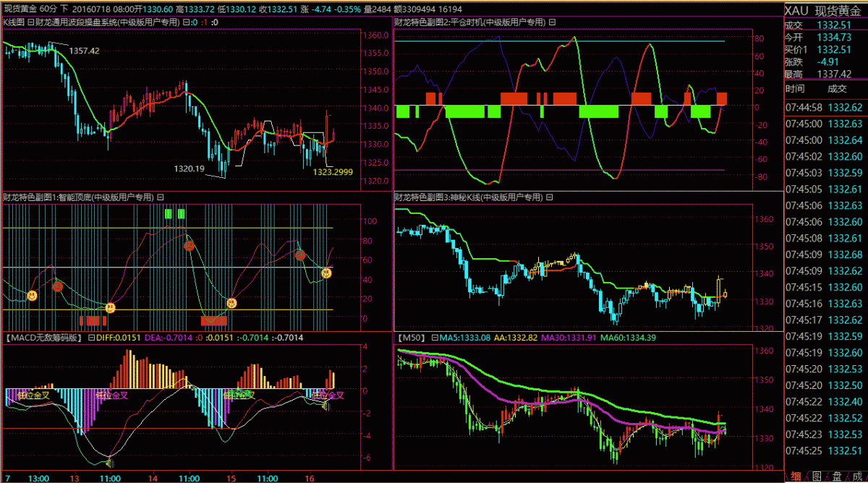The image size is (868, 483).
Task: Click the diamond marker at MACD bottom trough
Action: 110,461
